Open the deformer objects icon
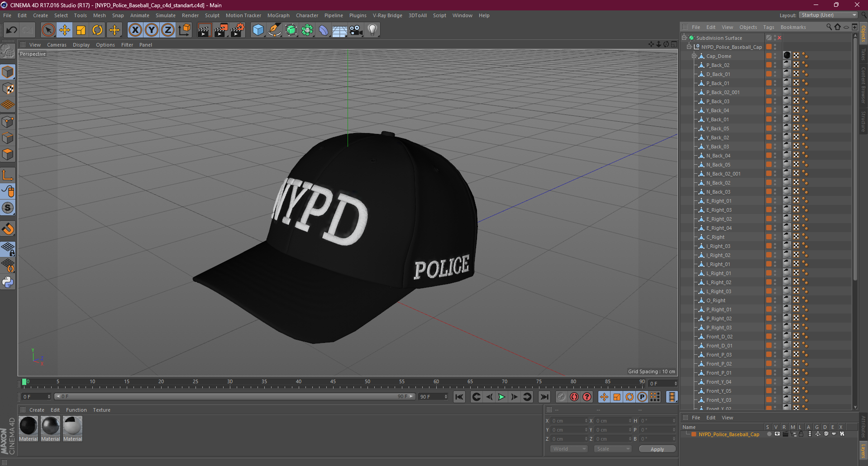This screenshot has height=466, width=868. [x=324, y=30]
